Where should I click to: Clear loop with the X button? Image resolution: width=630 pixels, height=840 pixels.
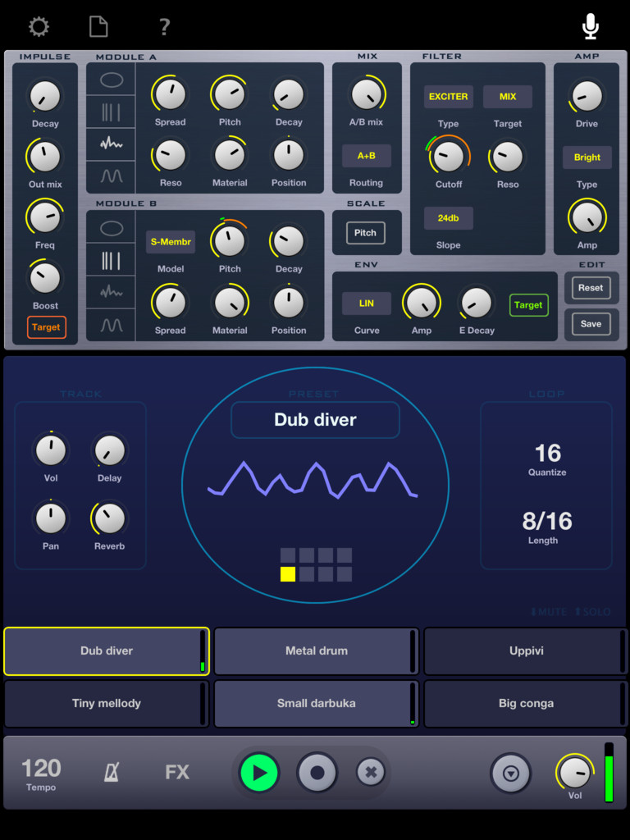pyautogui.click(x=371, y=773)
